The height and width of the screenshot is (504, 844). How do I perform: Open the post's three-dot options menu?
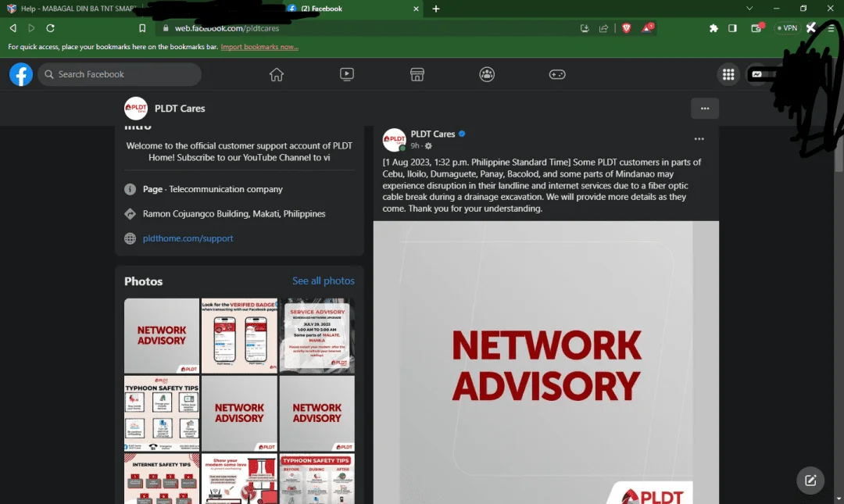[x=699, y=139]
